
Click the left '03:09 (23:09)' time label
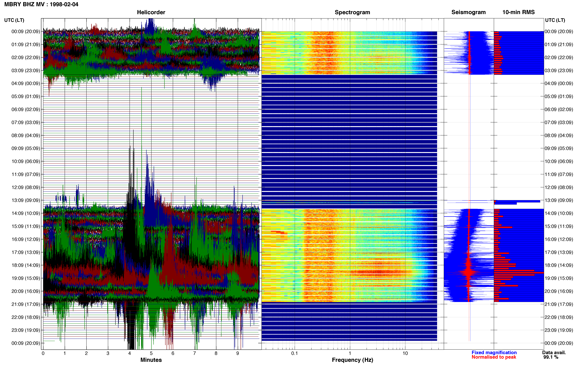(x=26, y=71)
